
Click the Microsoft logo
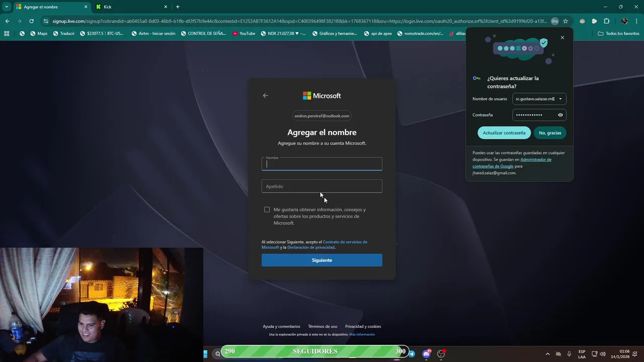[x=322, y=96]
